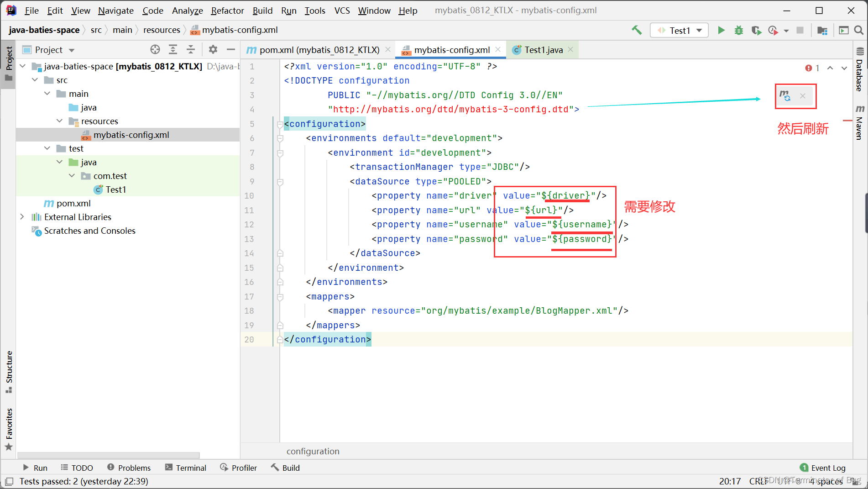Open the Profiler tool window
868x489 pixels.
click(x=238, y=468)
